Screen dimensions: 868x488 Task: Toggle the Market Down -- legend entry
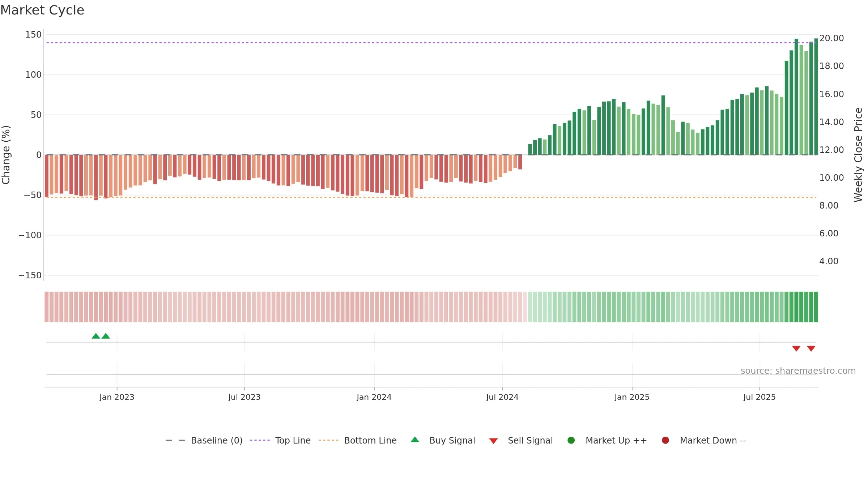pyautogui.click(x=704, y=440)
